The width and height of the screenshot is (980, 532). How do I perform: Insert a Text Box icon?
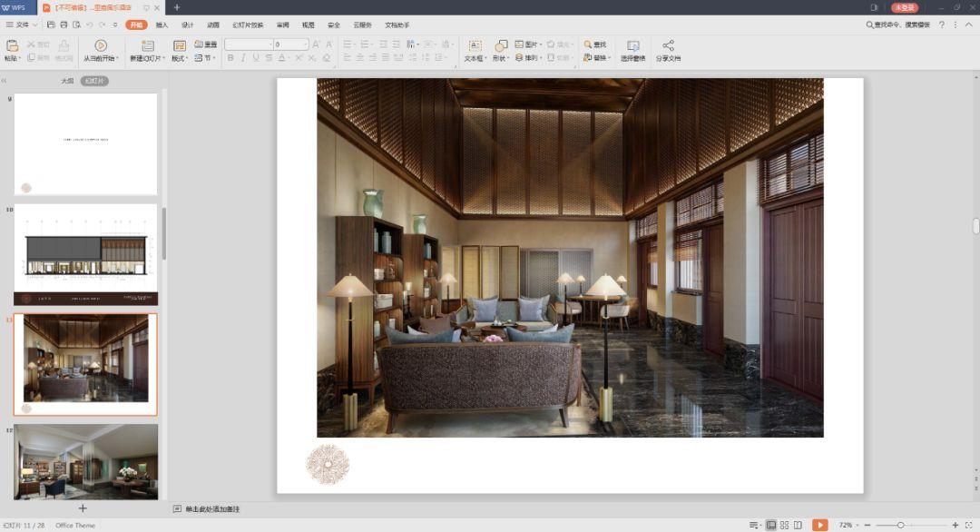coord(475,45)
